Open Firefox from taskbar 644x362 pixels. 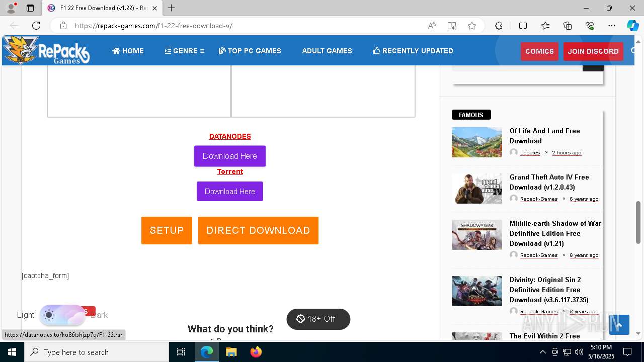[256, 352]
